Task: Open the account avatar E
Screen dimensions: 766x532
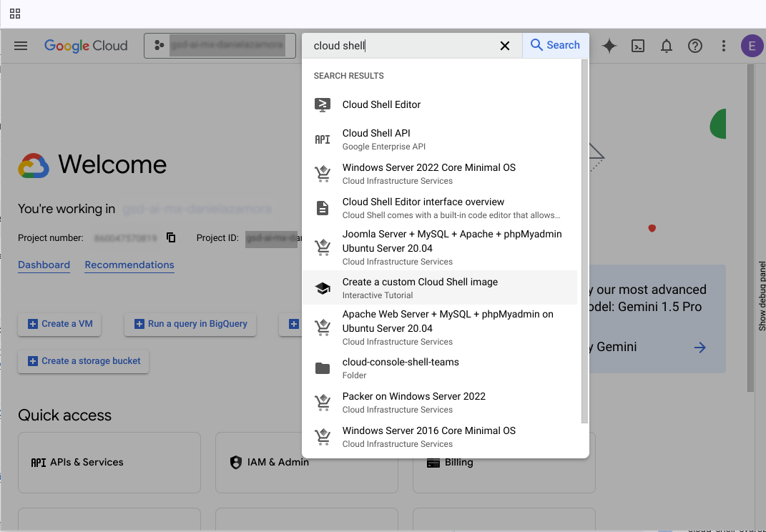Action: click(x=752, y=46)
